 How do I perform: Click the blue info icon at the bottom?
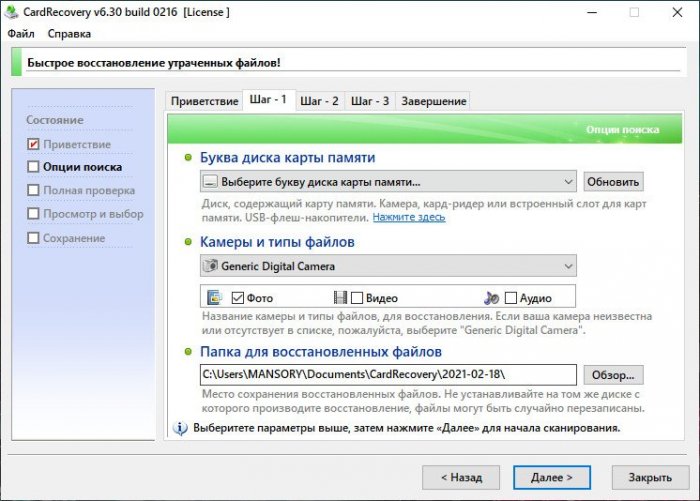point(181,428)
